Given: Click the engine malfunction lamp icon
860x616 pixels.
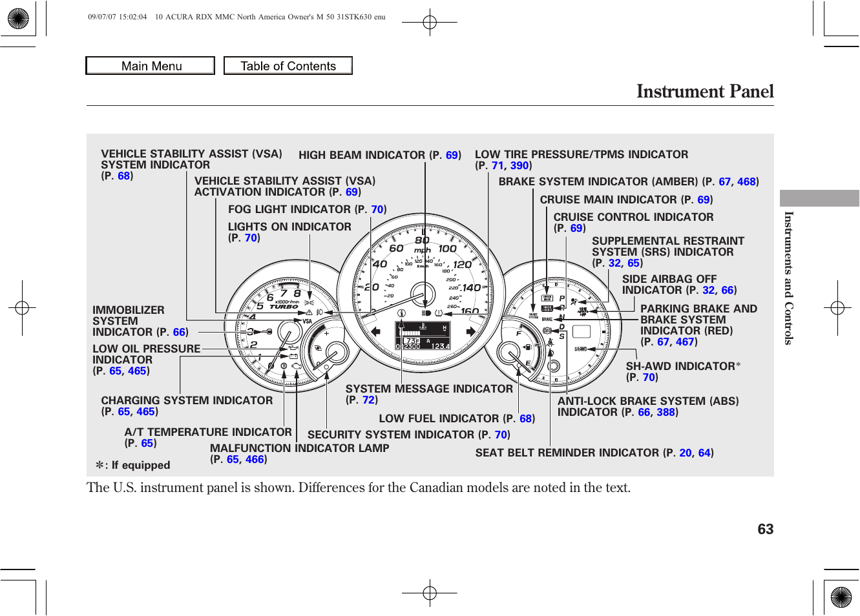Looking at the screenshot, I should [297, 366].
